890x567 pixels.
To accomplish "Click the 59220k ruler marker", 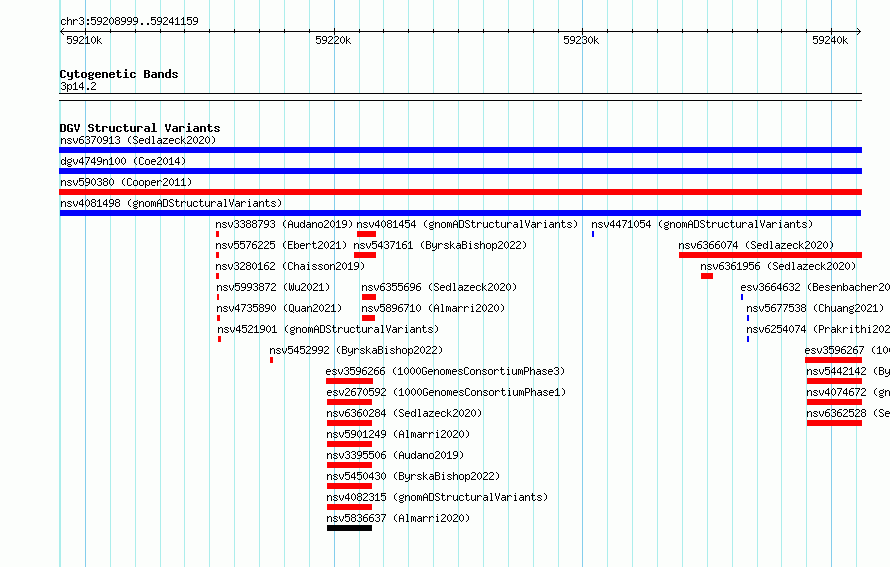I will point(333,40).
